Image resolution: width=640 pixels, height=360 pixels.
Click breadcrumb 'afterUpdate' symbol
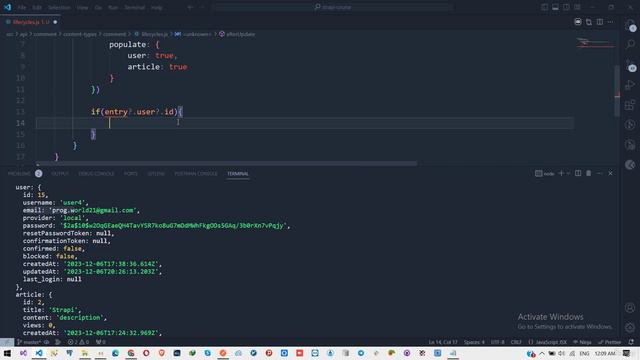click(241, 34)
